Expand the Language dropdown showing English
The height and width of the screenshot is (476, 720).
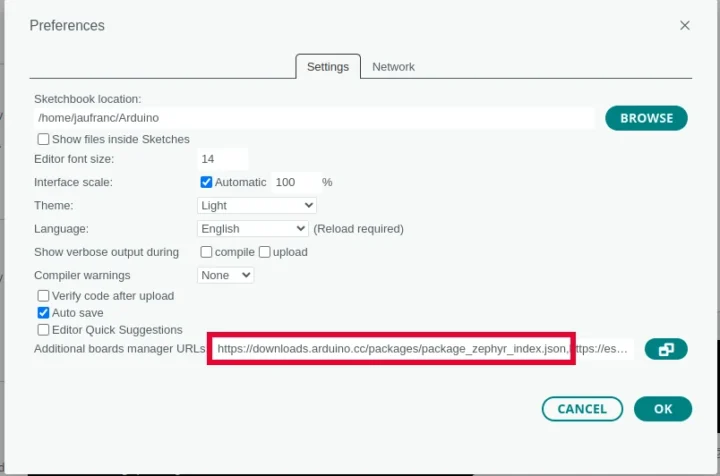tap(252, 228)
